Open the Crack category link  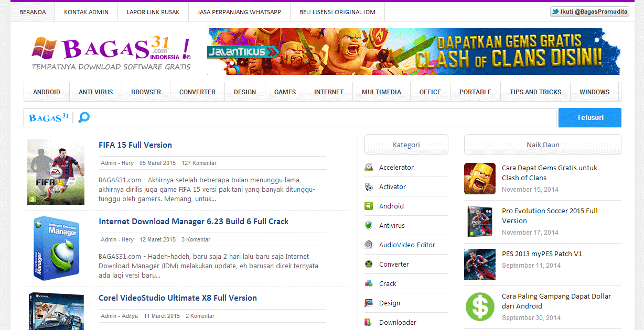click(388, 284)
